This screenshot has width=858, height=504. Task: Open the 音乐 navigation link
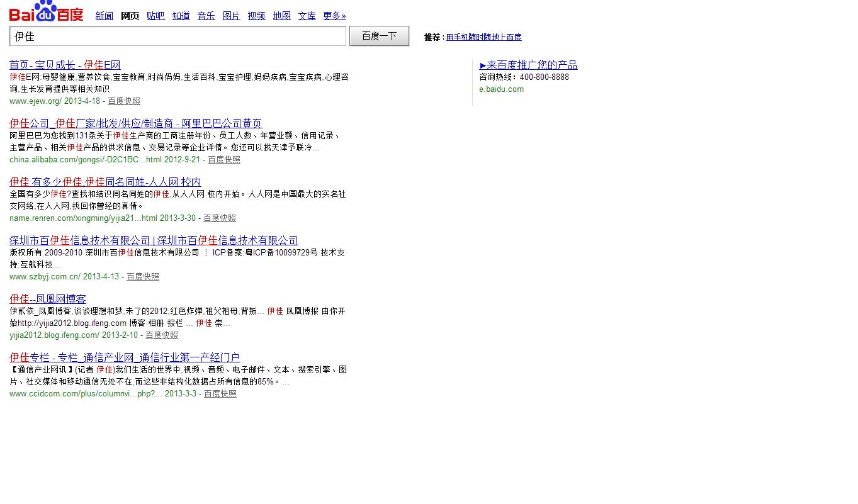coord(206,16)
